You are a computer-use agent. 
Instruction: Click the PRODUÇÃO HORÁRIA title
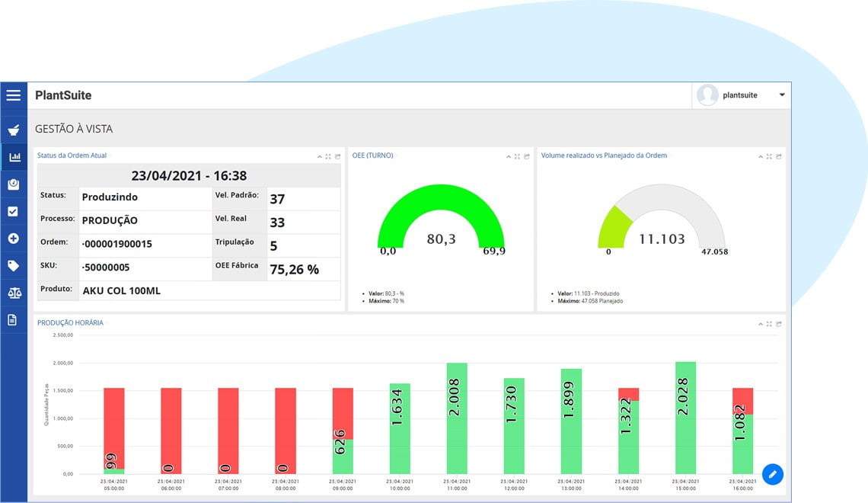tap(70, 323)
